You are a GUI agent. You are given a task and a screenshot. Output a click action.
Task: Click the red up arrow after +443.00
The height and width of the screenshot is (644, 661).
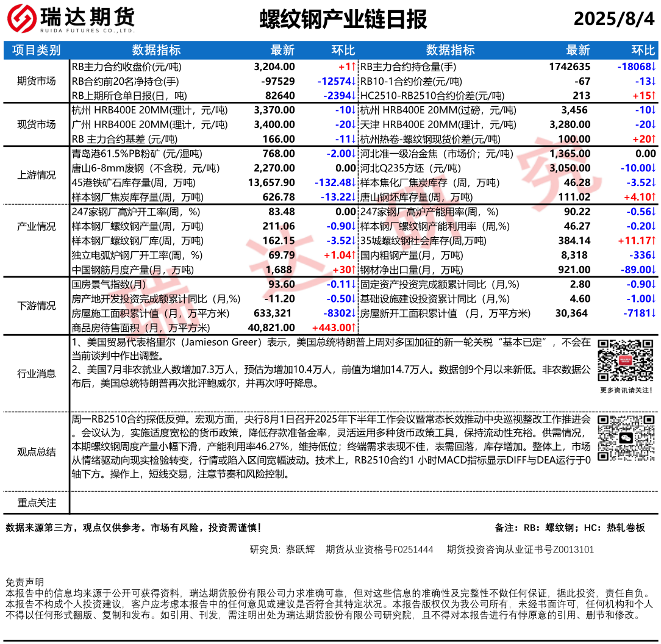(352, 328)
